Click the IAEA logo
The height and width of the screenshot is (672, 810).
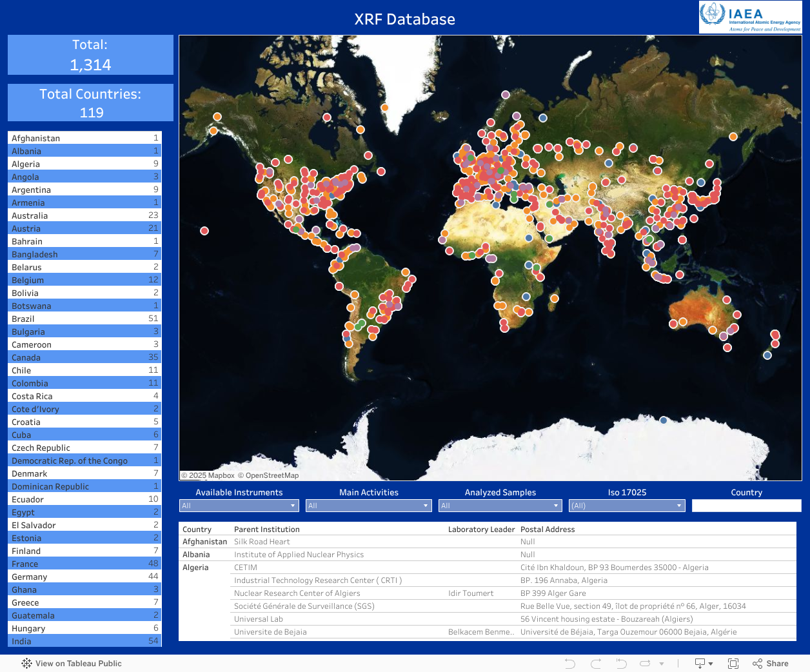[750, 17]
